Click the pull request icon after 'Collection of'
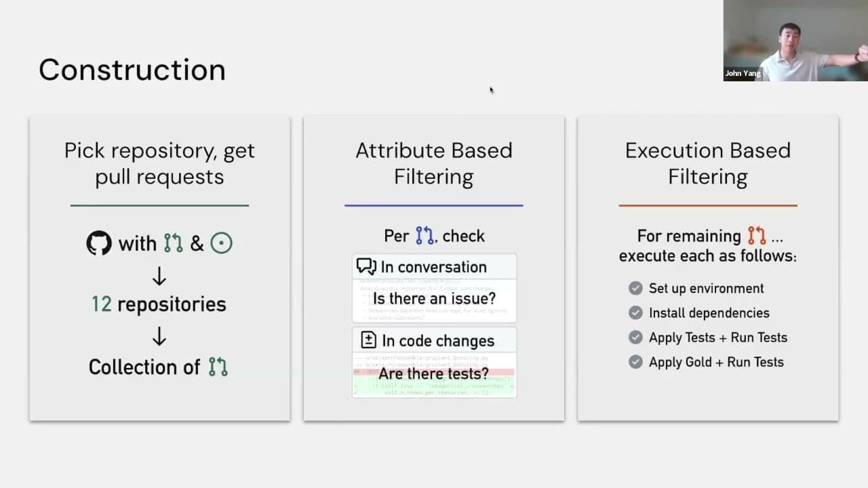Viewport: 868px width, 488px height. [218, 367]
